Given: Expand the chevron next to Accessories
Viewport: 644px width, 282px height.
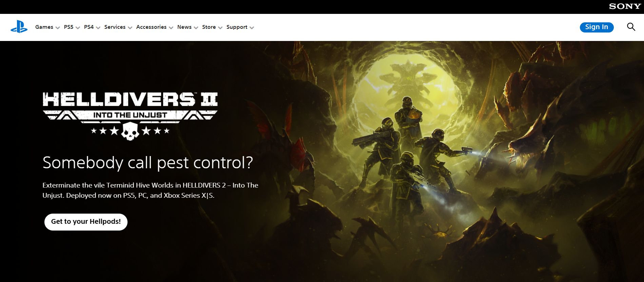Looking at the screenshot, I should 171,28.
